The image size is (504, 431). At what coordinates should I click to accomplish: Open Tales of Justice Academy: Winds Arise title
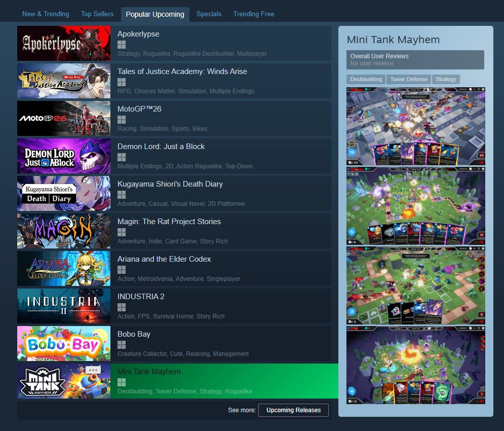point(182,71)
